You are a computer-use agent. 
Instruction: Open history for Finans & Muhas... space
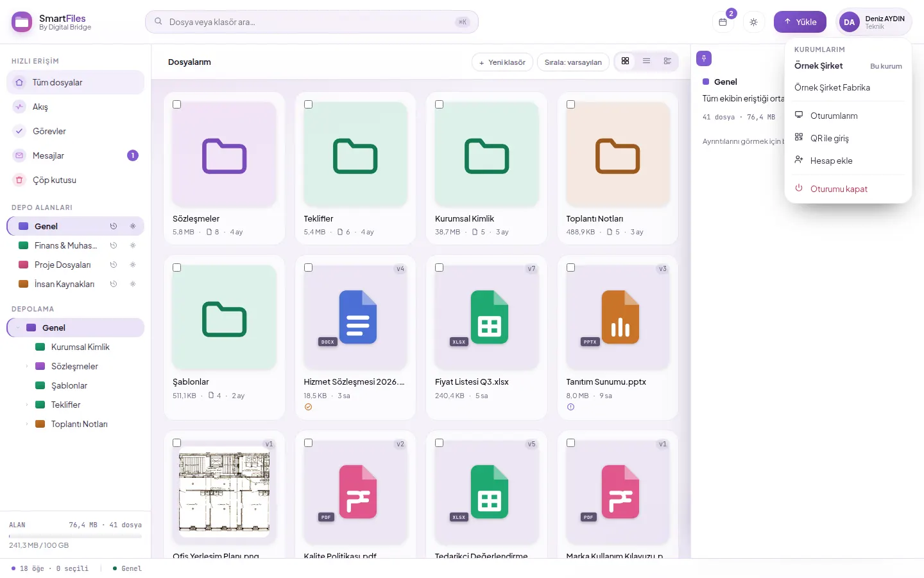pos(114,245)
